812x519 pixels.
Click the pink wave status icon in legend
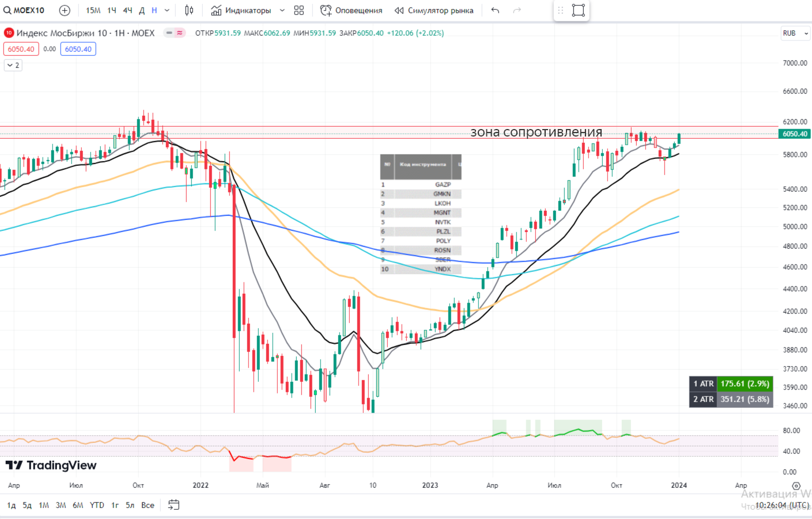(180, 33)
